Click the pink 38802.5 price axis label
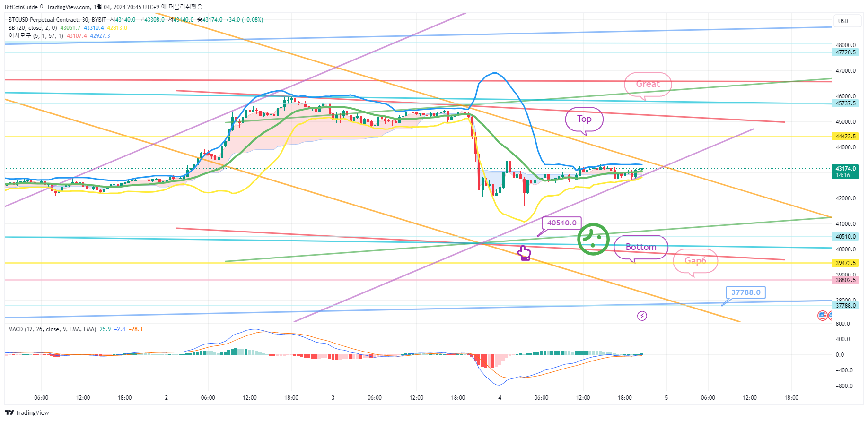The image size is (868, 421). tap(845, 280)
